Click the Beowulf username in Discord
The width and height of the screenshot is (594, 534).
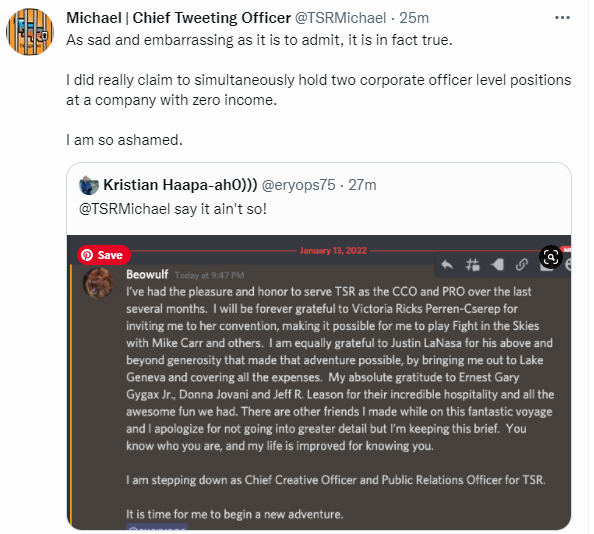[147, 275]
